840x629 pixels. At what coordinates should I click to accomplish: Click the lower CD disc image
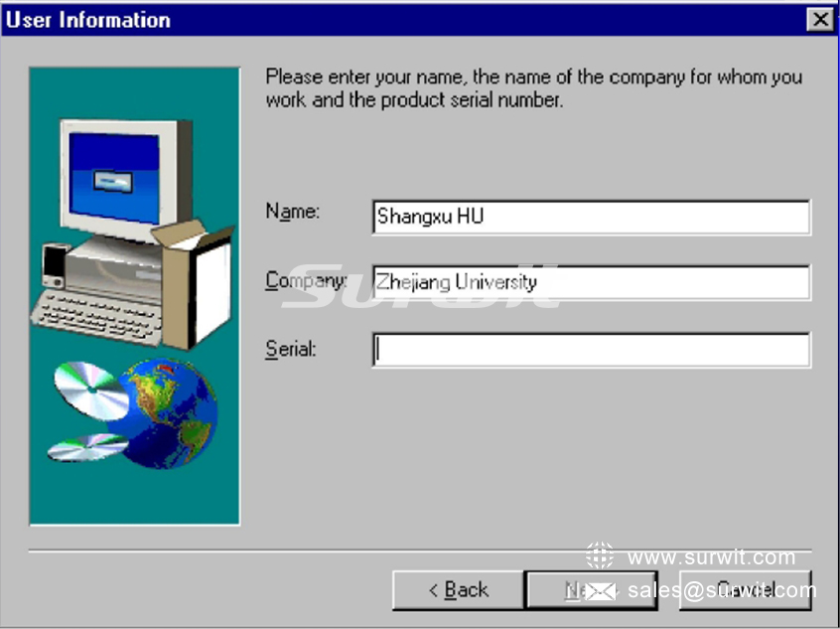pyautogui.click(x=84, y=447)
